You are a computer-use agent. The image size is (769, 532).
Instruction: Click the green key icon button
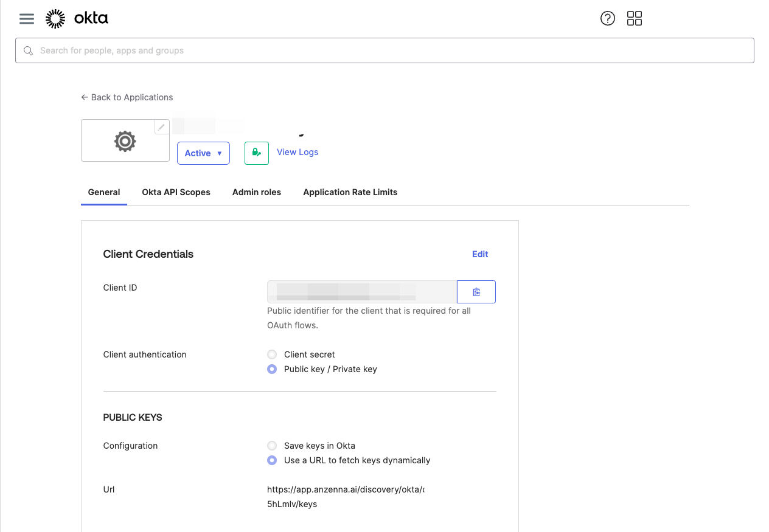[x=256, y=153]
